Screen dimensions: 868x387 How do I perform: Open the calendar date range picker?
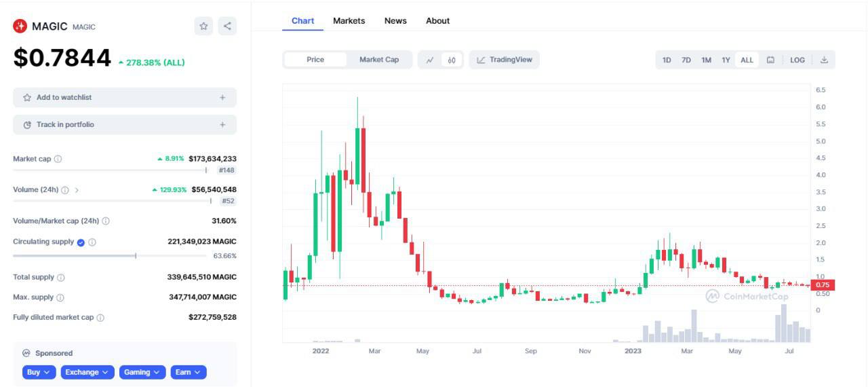770,60
